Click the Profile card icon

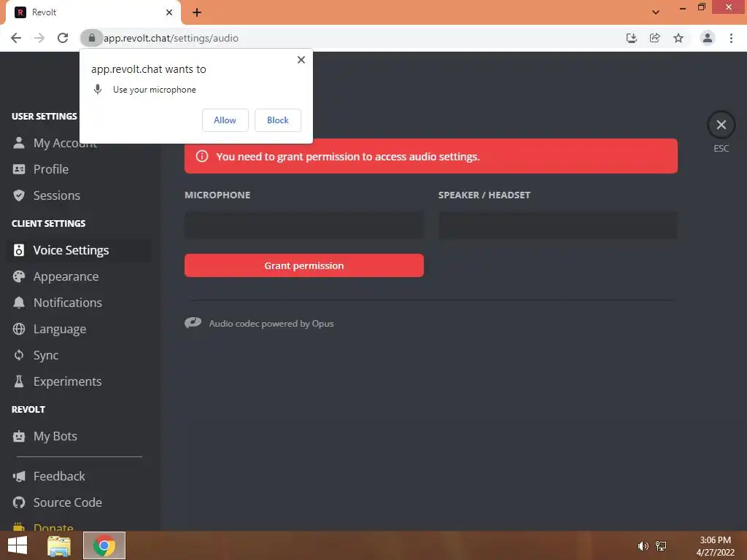point(19,169)
